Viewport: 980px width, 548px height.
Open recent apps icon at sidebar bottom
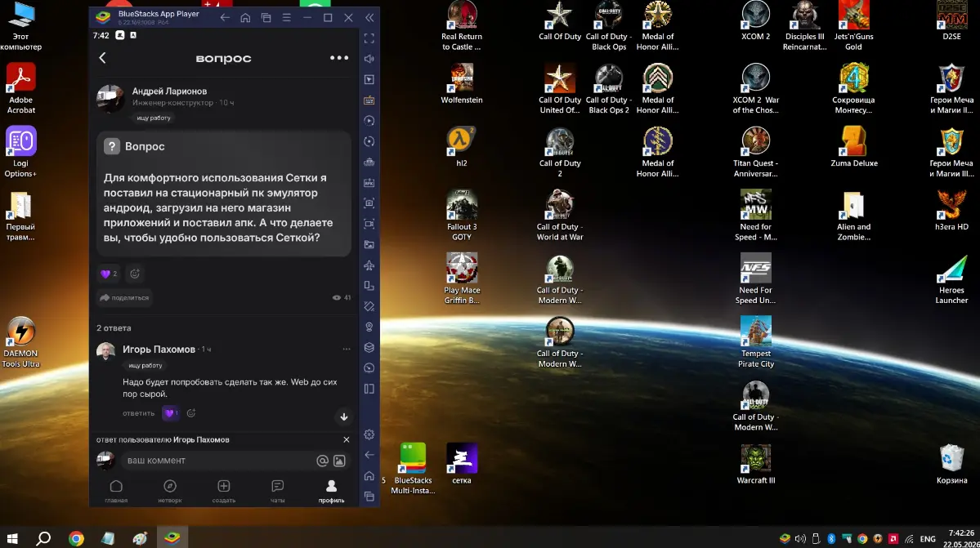pos(369,497)
